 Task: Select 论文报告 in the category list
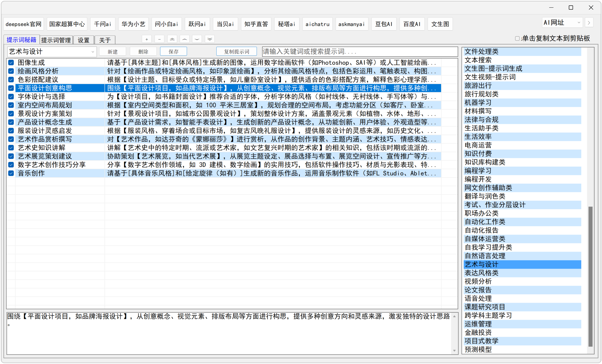[x=522, y=290]
